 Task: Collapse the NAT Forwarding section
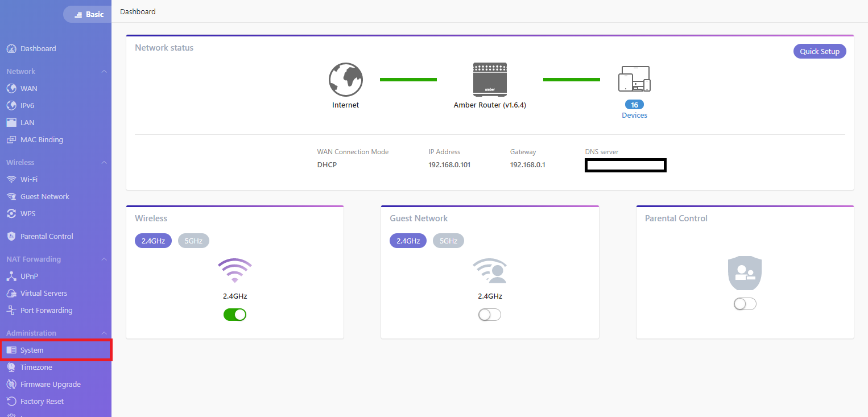[x=104, y=259]
